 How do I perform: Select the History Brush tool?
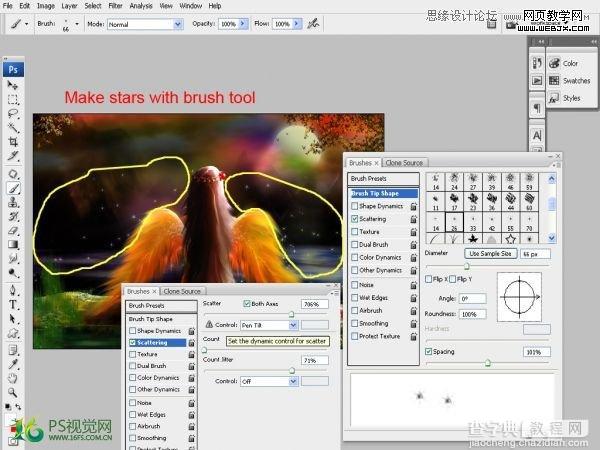(13, 216)
